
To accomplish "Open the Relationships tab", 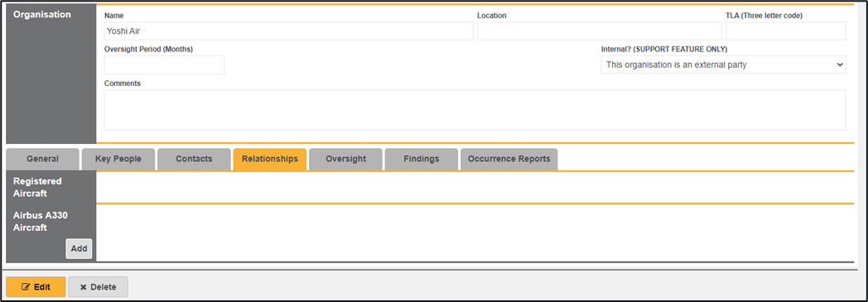I will point(270,160).
